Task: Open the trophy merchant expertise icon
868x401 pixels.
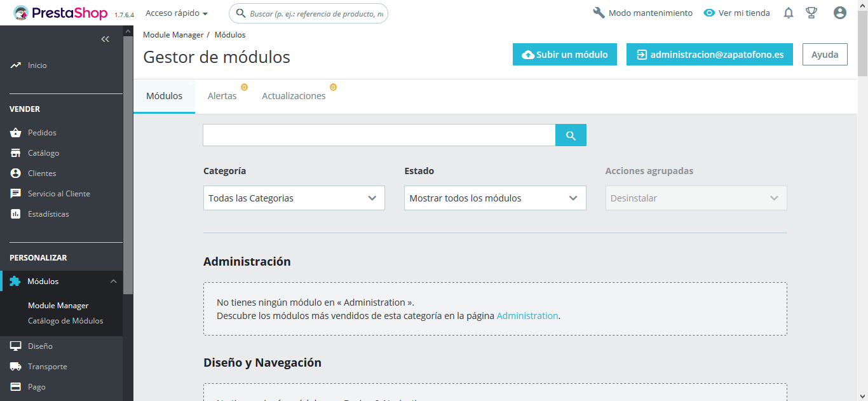Action: pyautogui.click(x=811, y=13)
